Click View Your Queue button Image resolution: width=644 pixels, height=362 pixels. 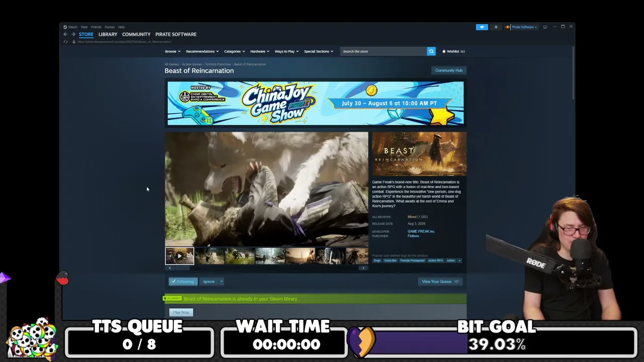tap(440, 282)
